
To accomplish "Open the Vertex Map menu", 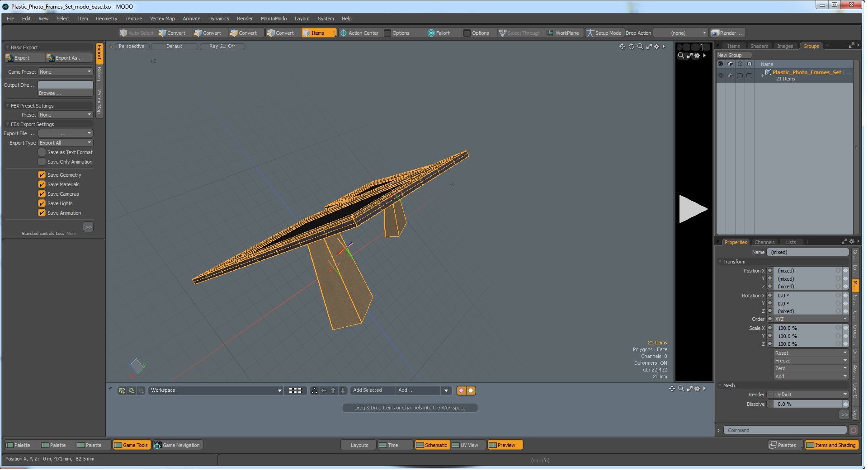I will [162, 19].
